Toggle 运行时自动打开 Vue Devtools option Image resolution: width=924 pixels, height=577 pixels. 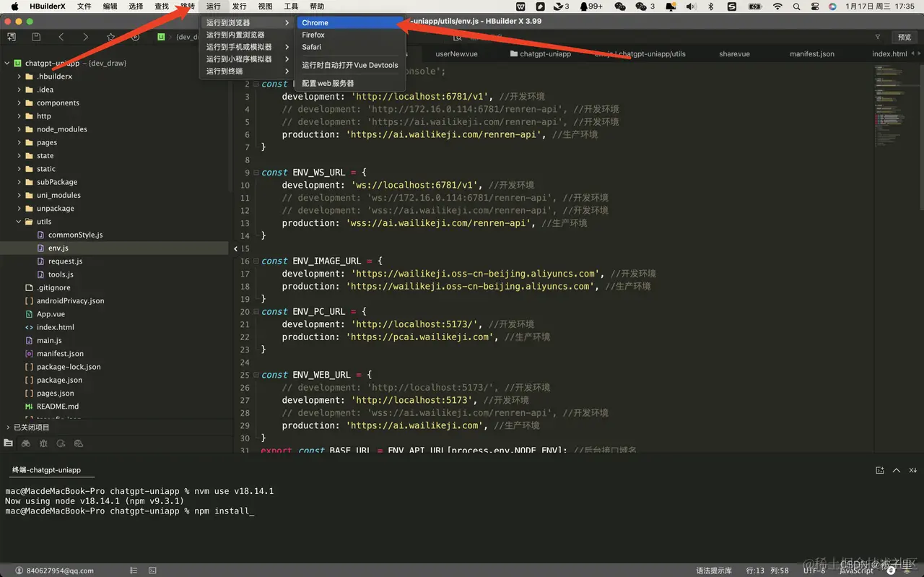coord(349,65)
